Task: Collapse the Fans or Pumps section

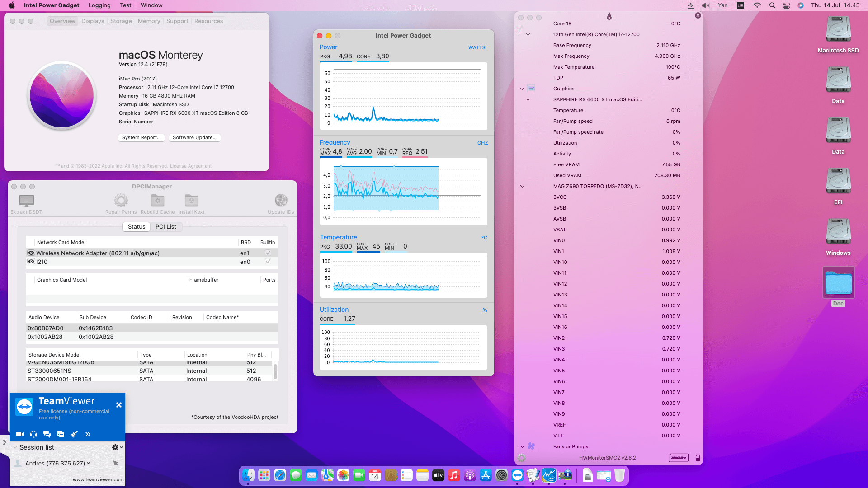Action: 522,446
